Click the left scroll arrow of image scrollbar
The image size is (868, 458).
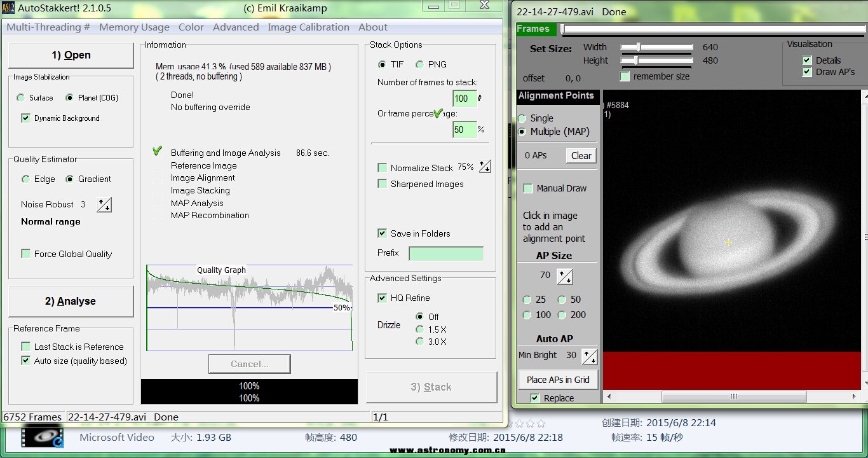pyautogui.click(x=609, y=396)
